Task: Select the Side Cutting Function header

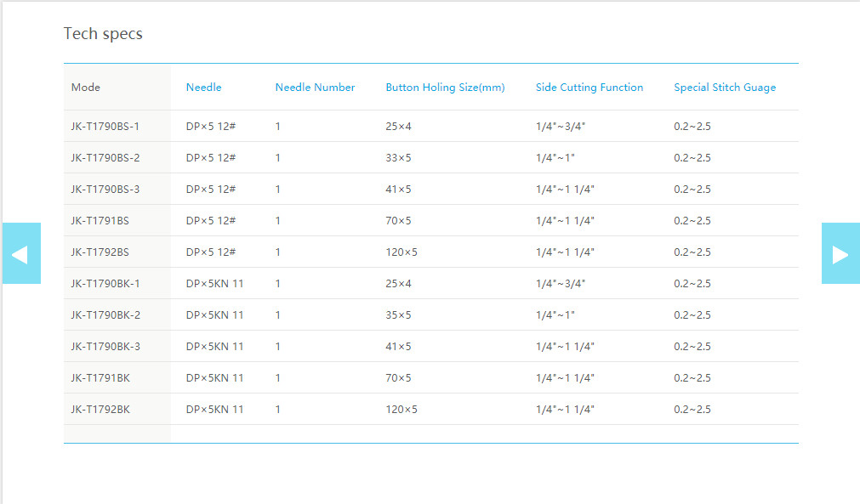Action: (x=589, y=87)
